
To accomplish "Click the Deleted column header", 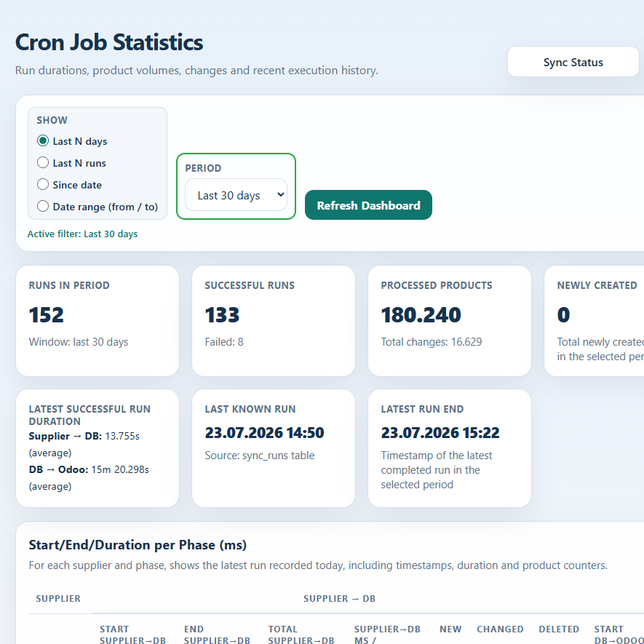I will click(559, 629).
